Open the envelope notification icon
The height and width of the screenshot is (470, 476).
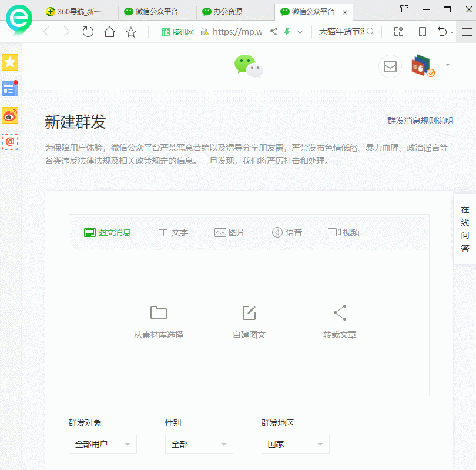[x=390, y=66]
